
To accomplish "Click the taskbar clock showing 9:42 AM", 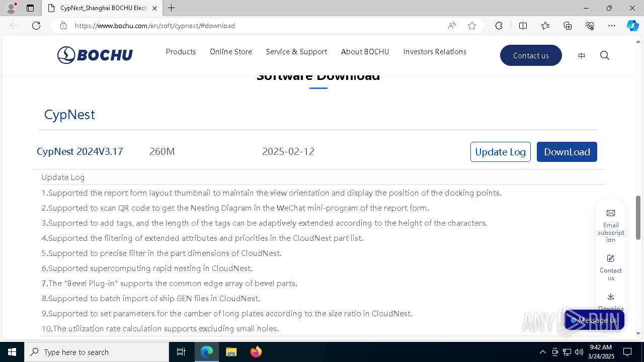I will tap(601, 352).
